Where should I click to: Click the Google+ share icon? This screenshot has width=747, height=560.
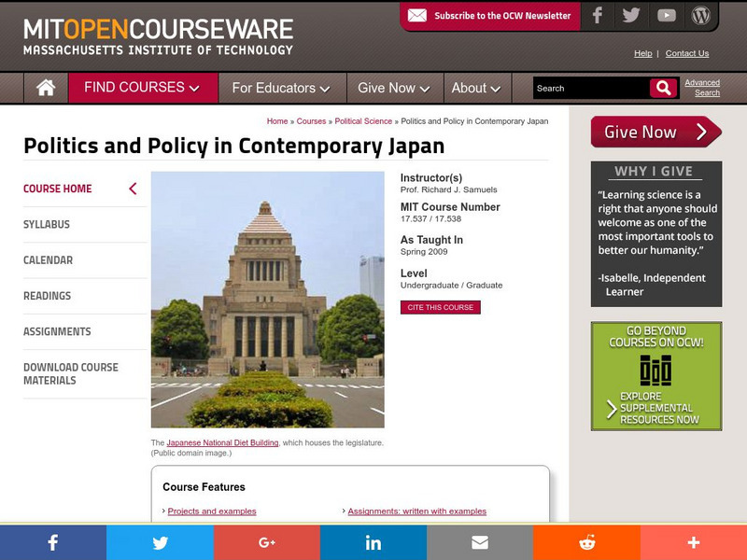click(x=266, y=541)
